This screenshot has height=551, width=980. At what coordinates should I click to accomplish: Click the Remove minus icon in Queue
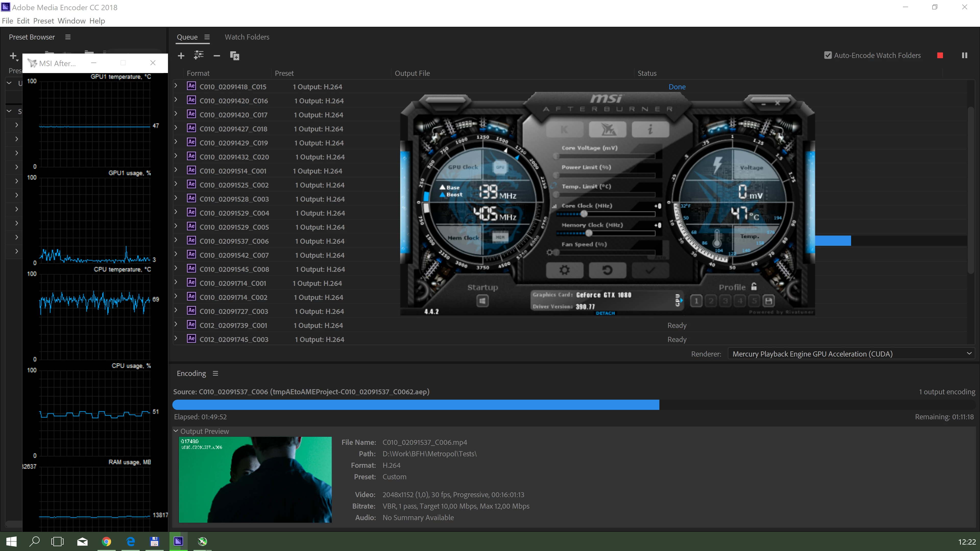pyautogui.click(x=217, y=56)
